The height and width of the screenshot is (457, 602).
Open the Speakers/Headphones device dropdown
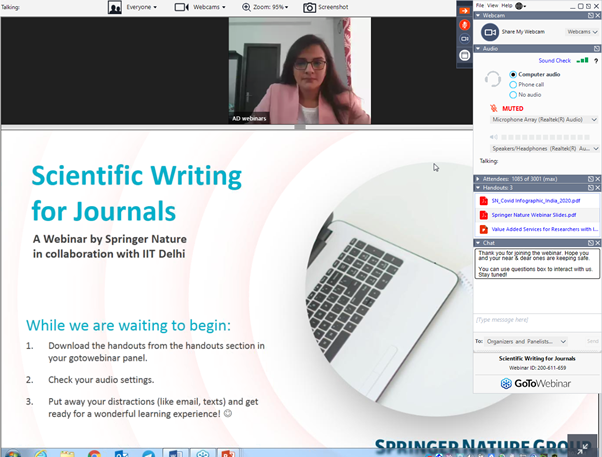click(544, 149)
